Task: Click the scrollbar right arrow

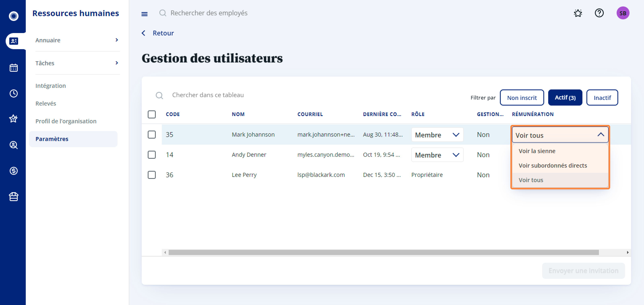Action: coord(627,252)
